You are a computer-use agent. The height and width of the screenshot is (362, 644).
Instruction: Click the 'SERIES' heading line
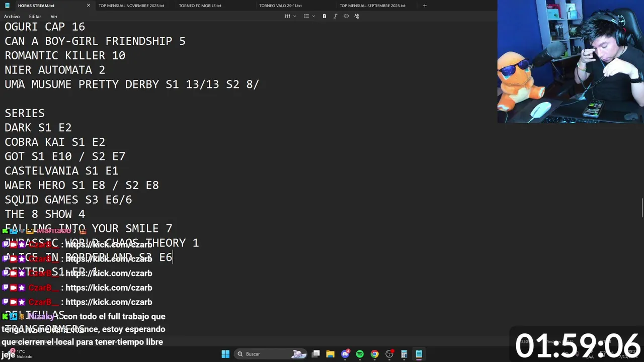(x=25, y=113)
